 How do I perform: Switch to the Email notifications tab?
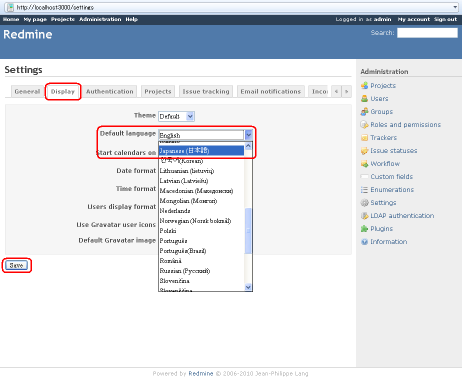click(271, 91)
